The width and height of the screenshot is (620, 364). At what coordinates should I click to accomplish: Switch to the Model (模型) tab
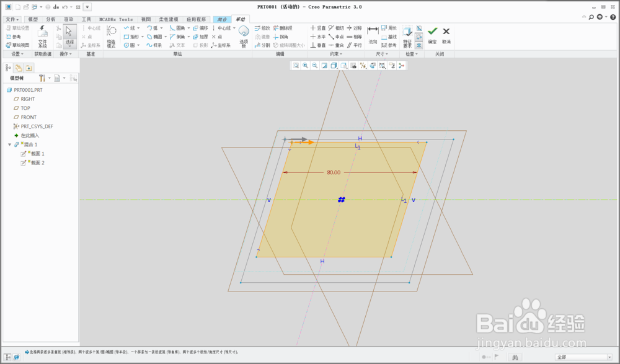click(x=33, y=19)
